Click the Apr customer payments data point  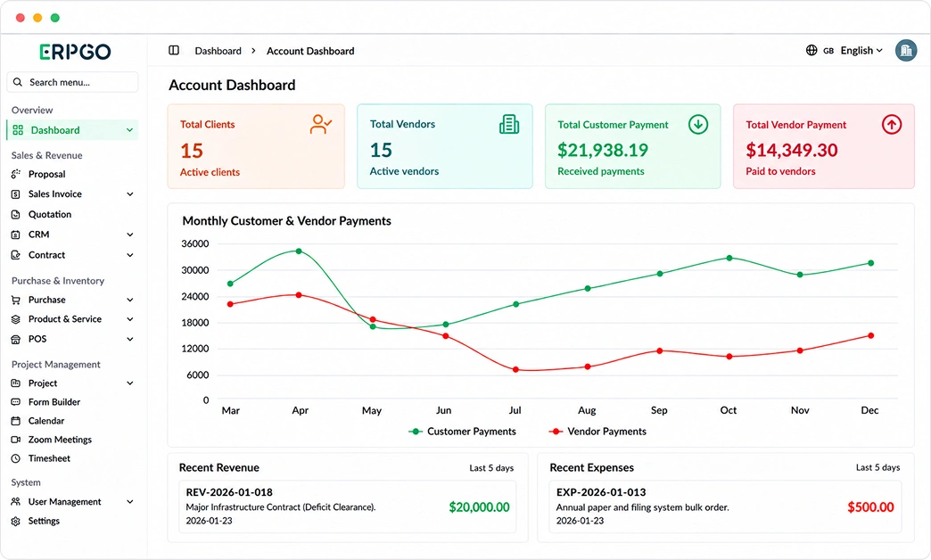299,251
